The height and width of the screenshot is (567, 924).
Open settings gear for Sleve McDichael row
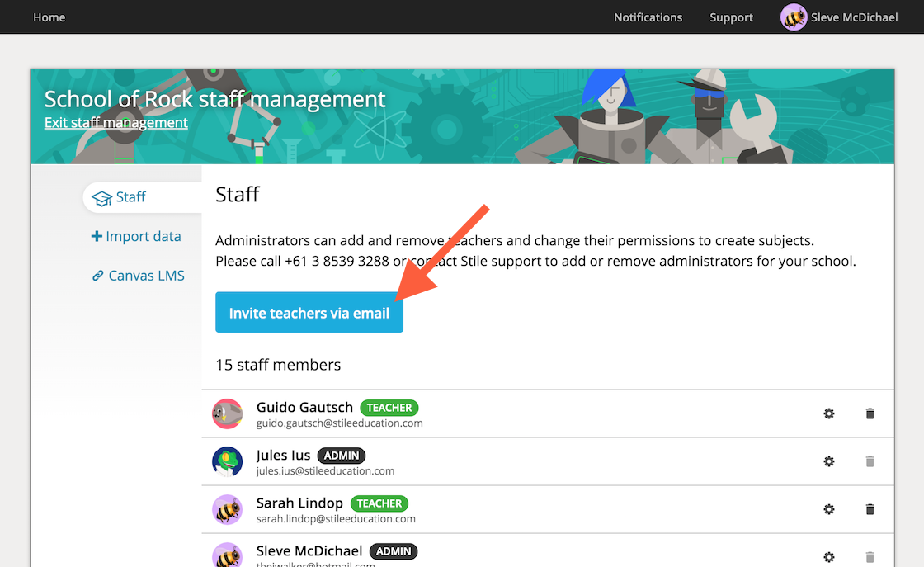pyautogui.click(x=828, y=557)
